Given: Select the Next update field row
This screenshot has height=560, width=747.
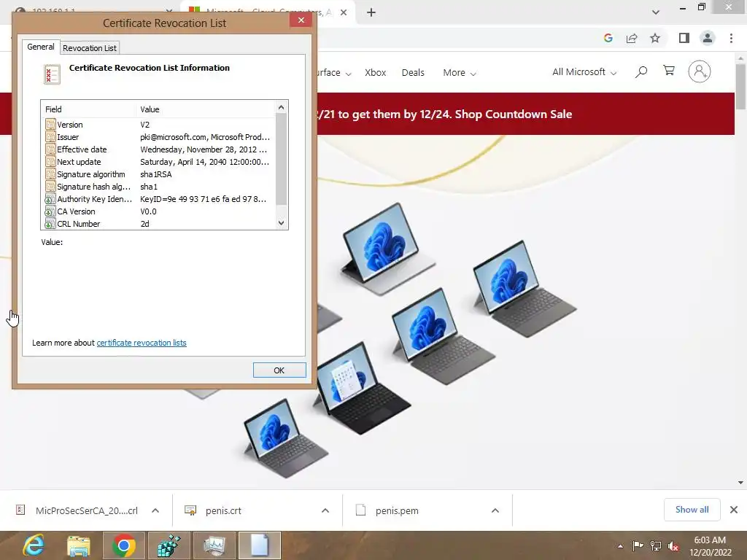Looking at the screenshot, I should (160, 161).
